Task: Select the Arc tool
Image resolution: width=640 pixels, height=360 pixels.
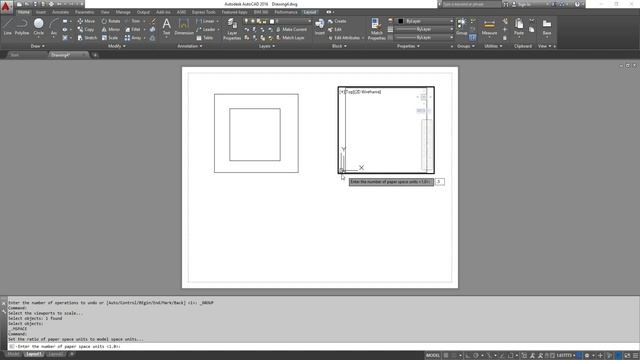Action: pos(53,28)
